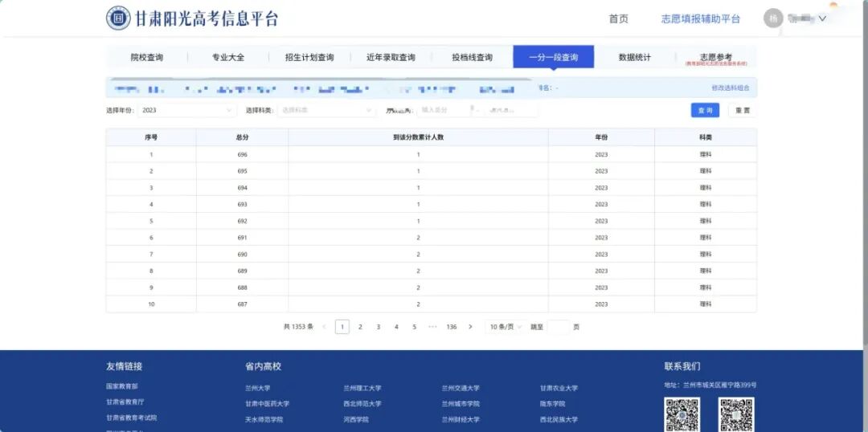Go to page 2 in pagination

(x=360, y=327)
